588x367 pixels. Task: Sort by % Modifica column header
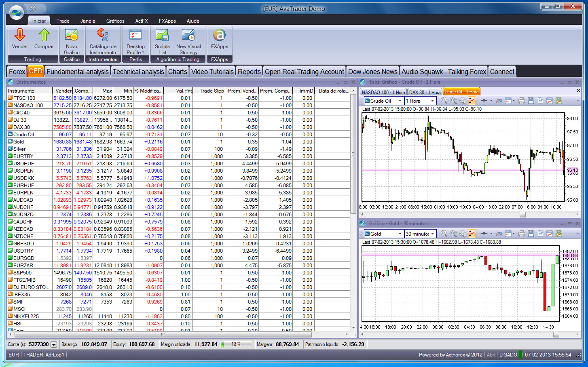[148, 91]
